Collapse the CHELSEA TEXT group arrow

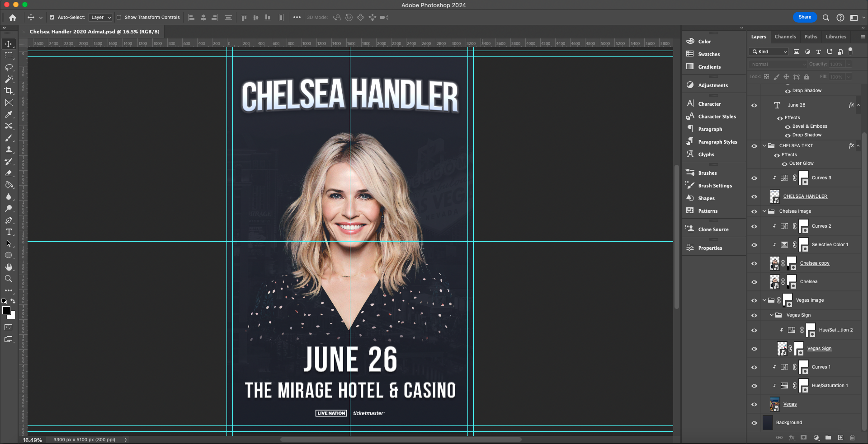coord(764,145)
